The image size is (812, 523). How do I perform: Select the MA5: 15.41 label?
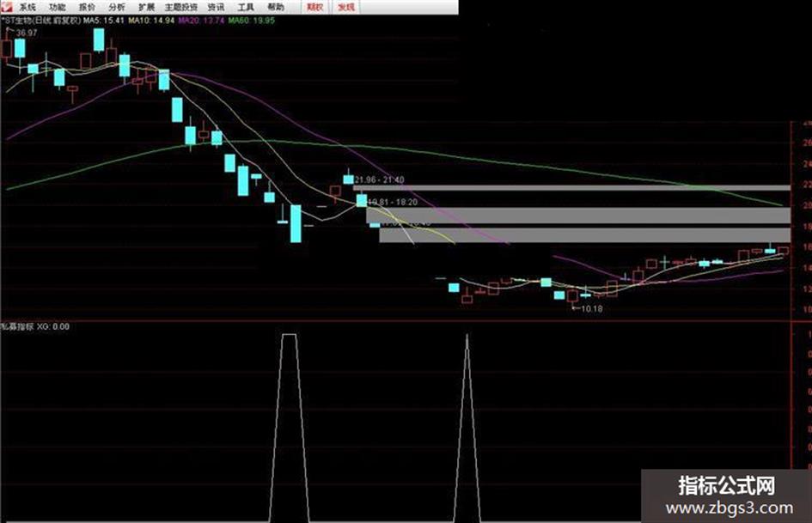(104, 21)
